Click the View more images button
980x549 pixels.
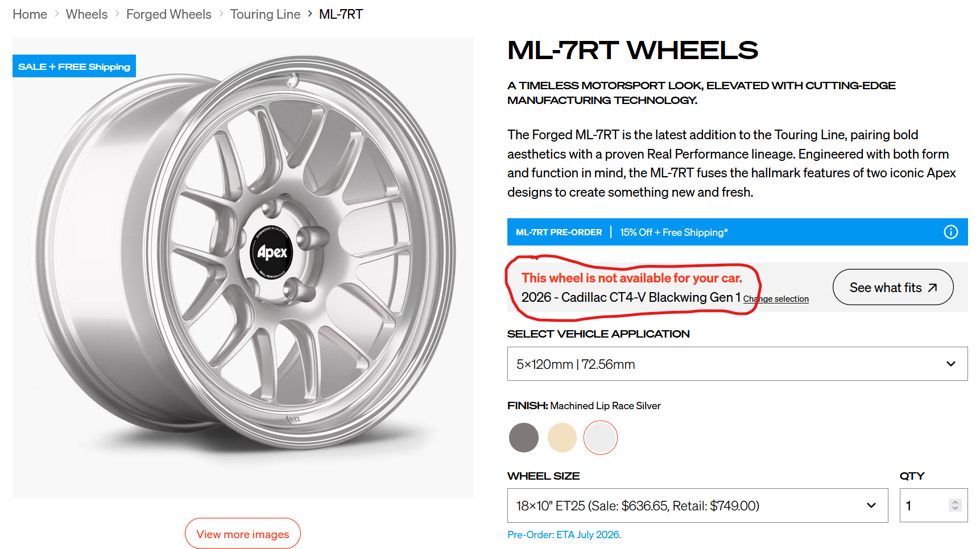pos(243,534)
